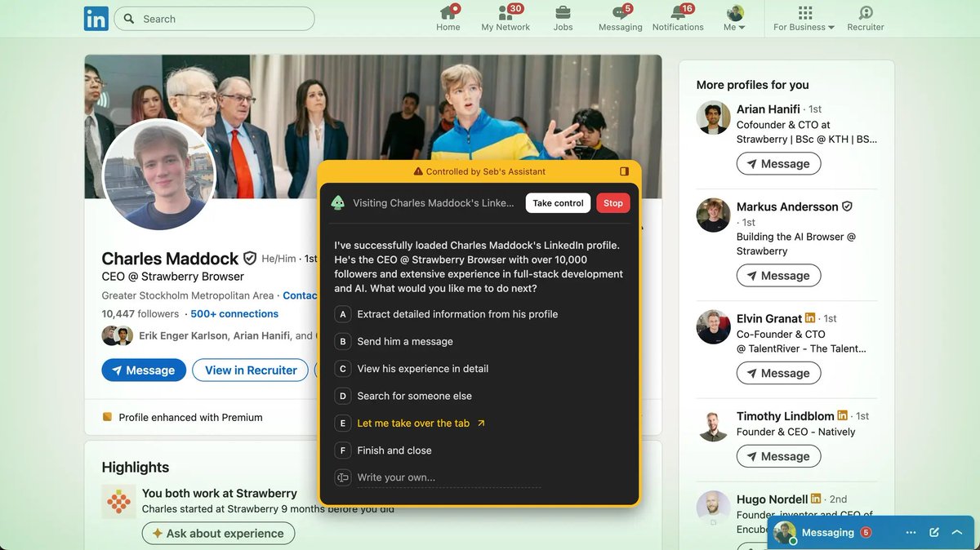Click 'You both work at Strawberry' text

(x=220, y=493)
